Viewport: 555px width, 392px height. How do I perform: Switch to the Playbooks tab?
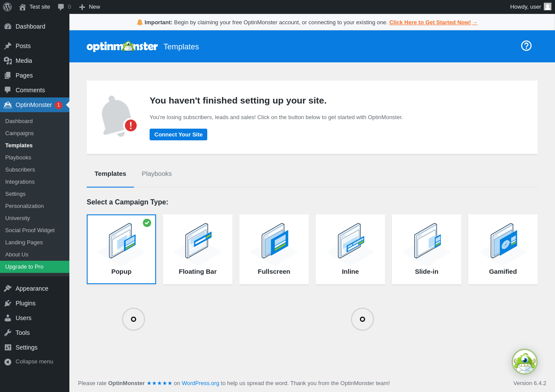pyautogui.click(x=157, y=174)
